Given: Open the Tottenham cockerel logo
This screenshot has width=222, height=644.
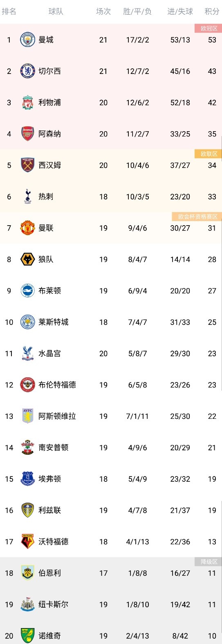Looking at the screenshot, I should [x=28, y=197].
